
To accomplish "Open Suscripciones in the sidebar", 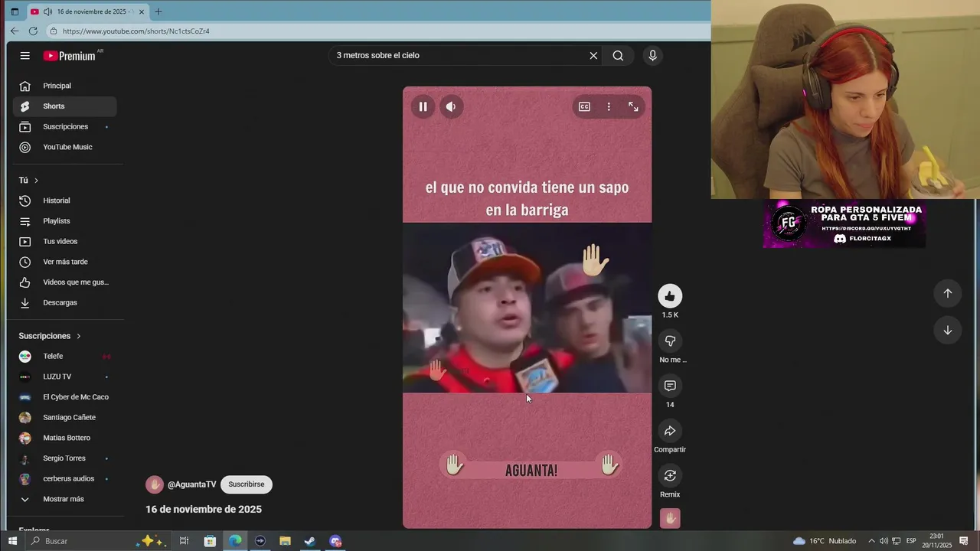I will [64, 126].
